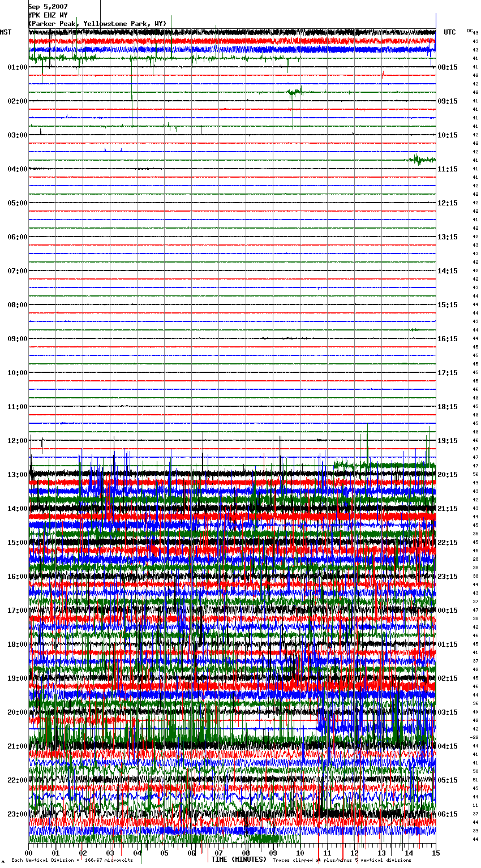Click the "03:00" MST time label

[18, 135]
